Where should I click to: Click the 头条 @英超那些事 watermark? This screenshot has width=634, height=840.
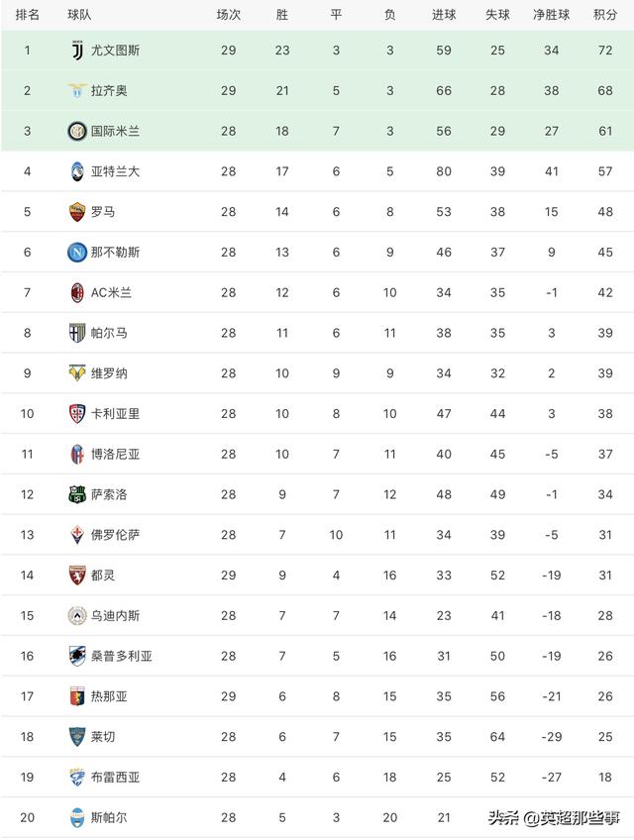click(554, 817)
